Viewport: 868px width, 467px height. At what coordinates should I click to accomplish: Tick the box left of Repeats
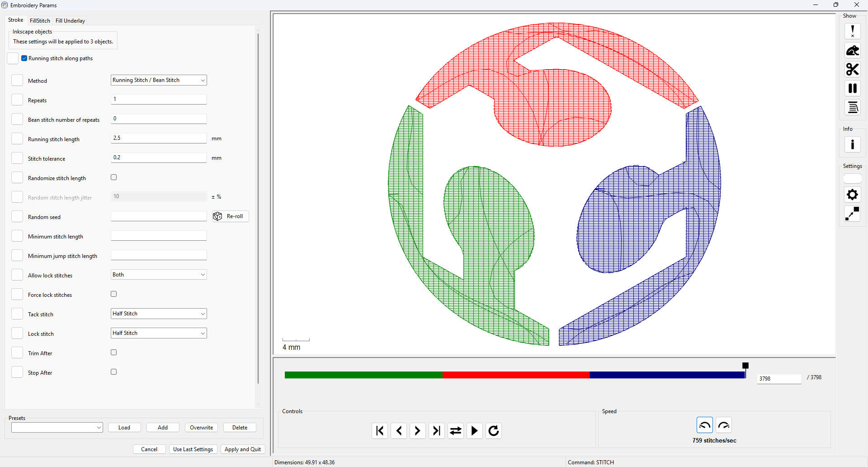(x=17, y=100)
